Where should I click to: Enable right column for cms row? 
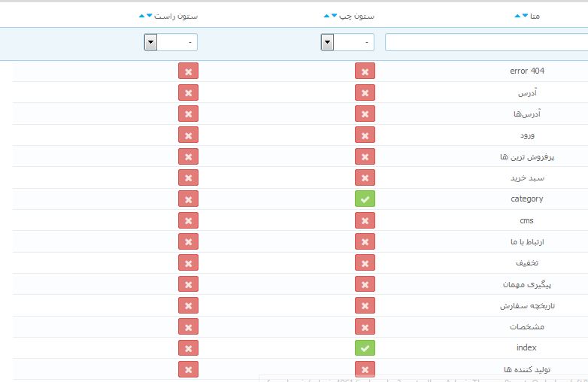tap(188, 220)
